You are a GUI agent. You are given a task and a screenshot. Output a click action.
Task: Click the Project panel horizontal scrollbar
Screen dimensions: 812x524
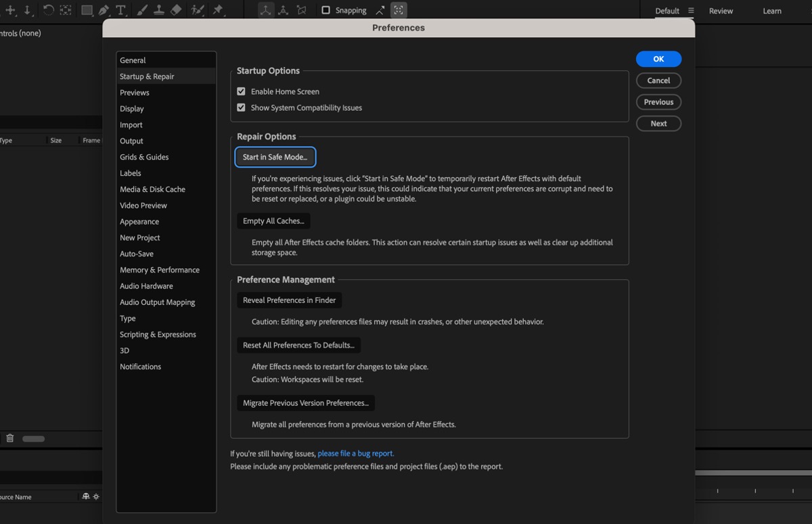pyautogui.click(x=33, y=439)
